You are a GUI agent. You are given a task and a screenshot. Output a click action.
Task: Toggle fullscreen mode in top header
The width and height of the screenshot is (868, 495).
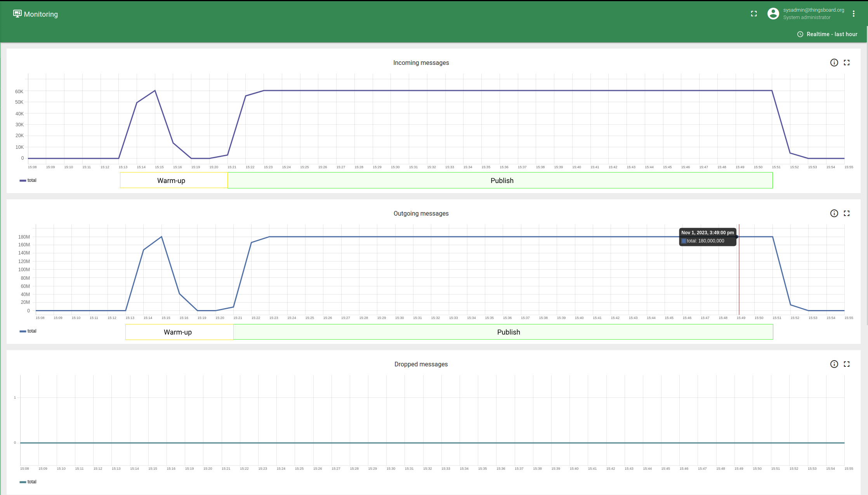click(x=754, y=14)
